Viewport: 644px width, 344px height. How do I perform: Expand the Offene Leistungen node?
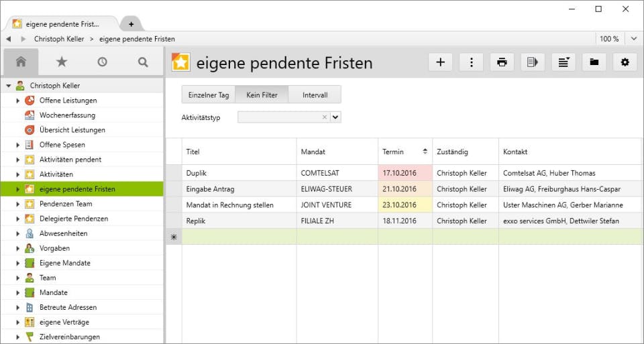(x=17, y=101)
